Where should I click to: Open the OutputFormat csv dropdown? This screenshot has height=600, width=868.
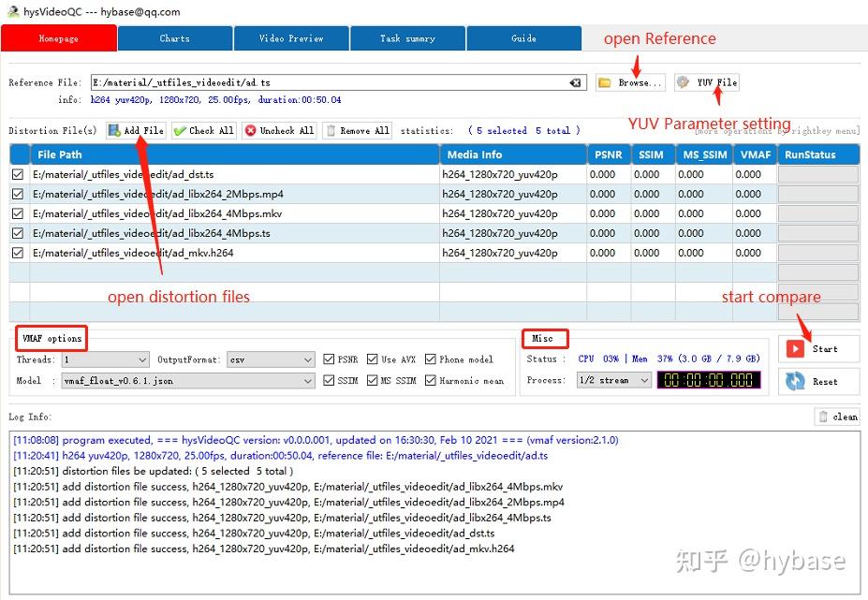pos(271,359)
